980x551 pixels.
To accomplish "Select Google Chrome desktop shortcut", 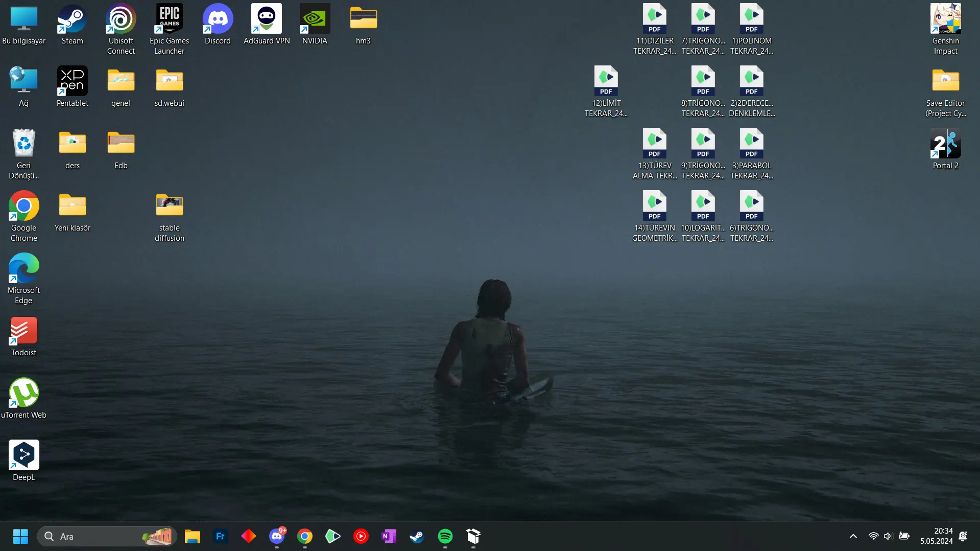I will [24, 217].
